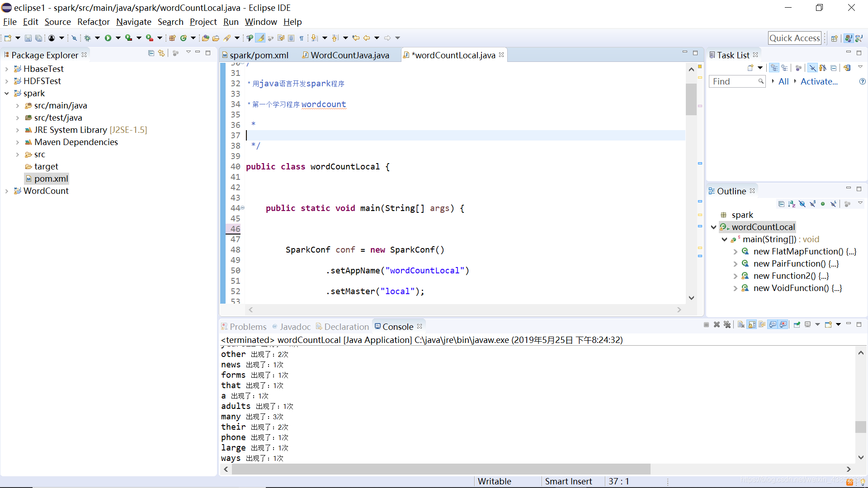Click the All link in Task List
This screenshot has width=868, height=488.
click(x=783, y=82)
